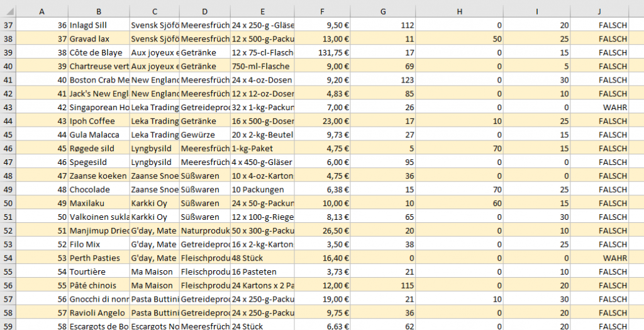
Task: Select row 38 by its header
Action: coord(8,39)
